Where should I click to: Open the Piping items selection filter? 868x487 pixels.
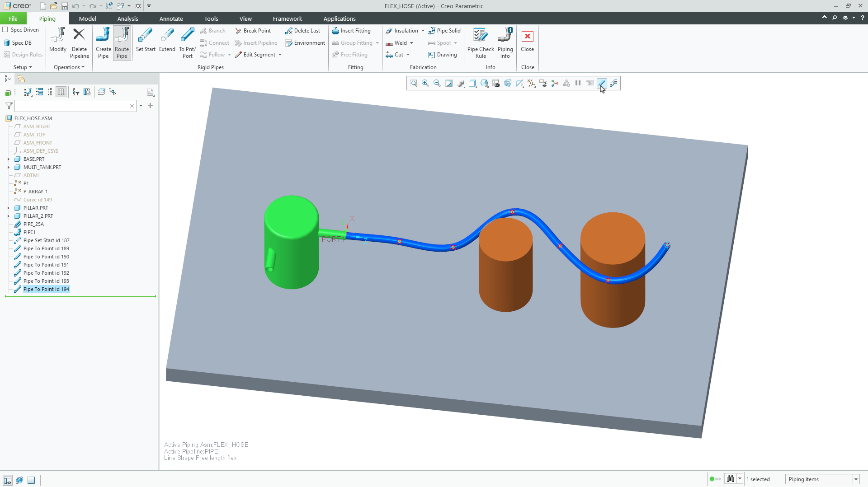[822, 479]
